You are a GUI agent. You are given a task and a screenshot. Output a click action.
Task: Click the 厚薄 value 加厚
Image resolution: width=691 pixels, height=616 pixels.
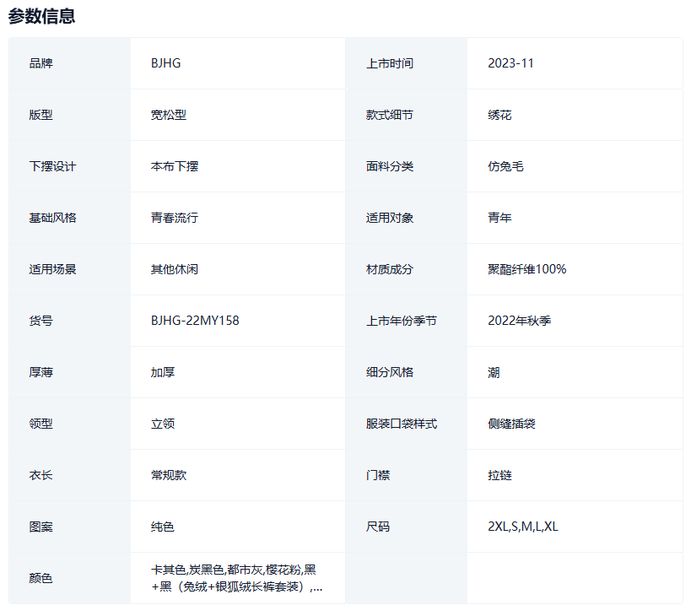[162, 372]
